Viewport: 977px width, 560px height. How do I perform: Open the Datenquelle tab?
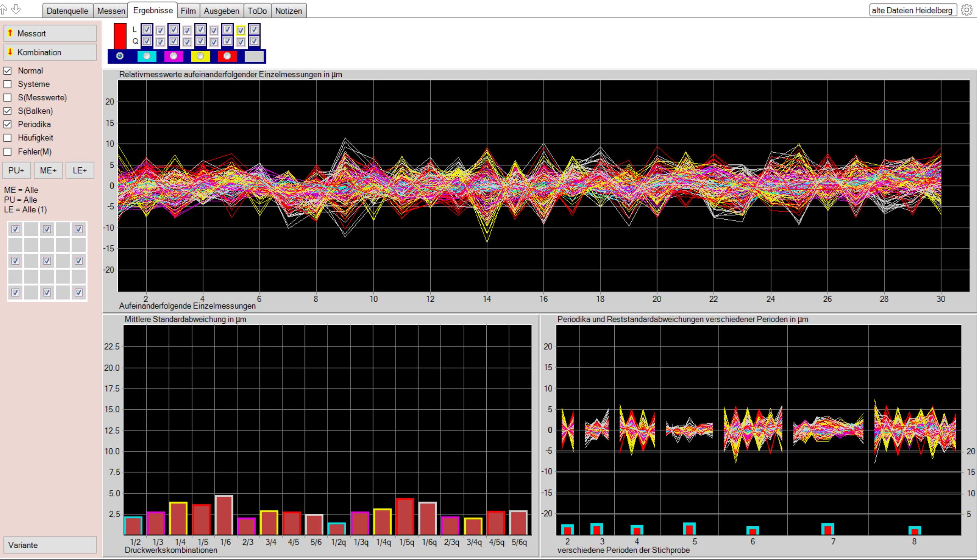point(67,11)
